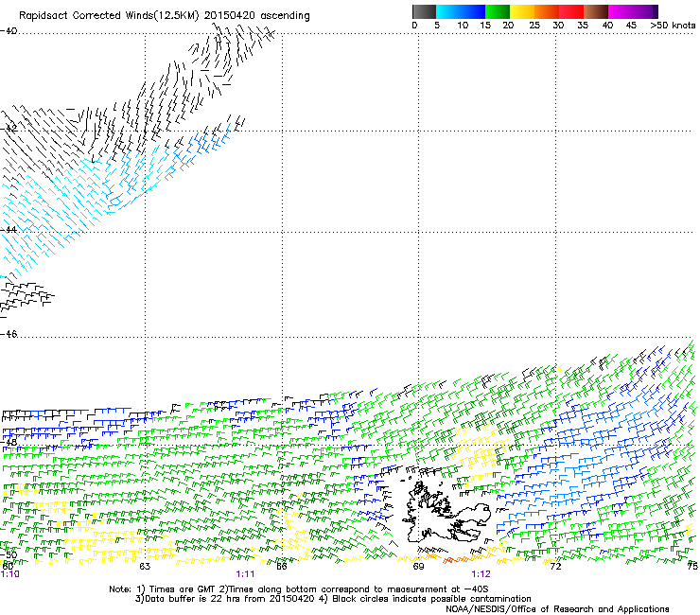Viewport: 700px width, 615px height.
Task: Click the '>50 knots' legend label
Action: (x=673, y=26)
